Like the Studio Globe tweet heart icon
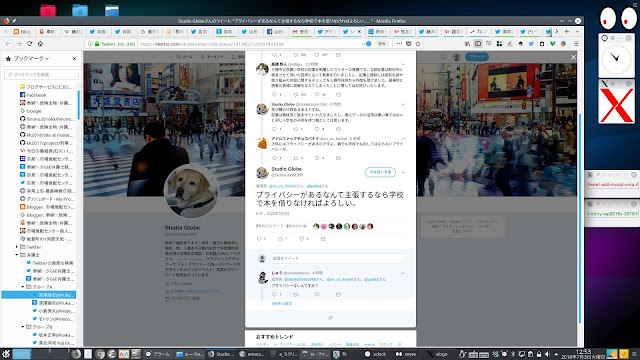This screenshot has height=360, width=640. (x=301, y=239)
